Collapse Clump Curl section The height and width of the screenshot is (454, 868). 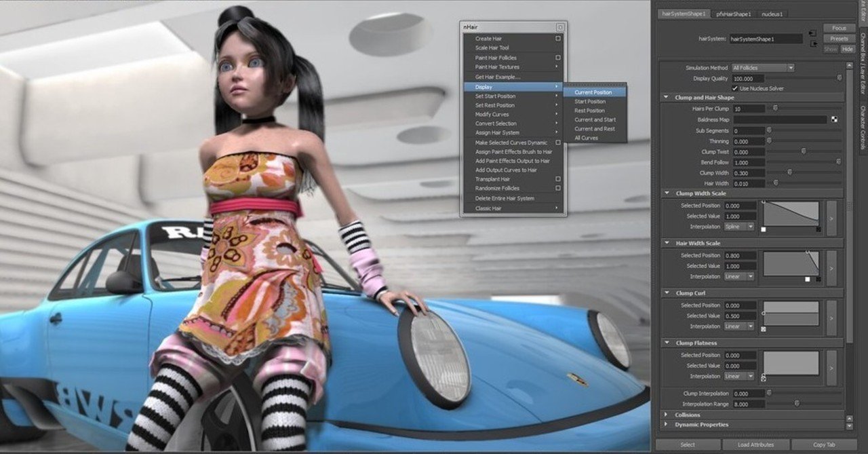tap(666, 293)
